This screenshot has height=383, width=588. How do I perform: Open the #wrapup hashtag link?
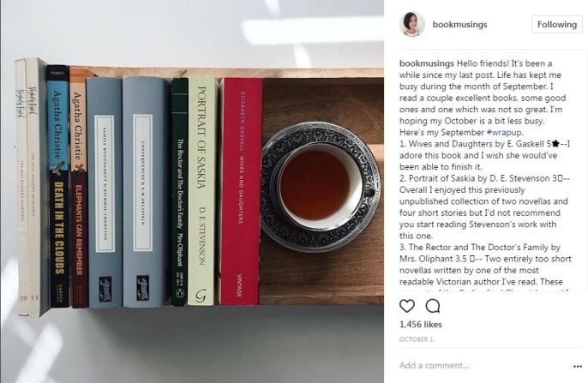click(x=504, y=132)
